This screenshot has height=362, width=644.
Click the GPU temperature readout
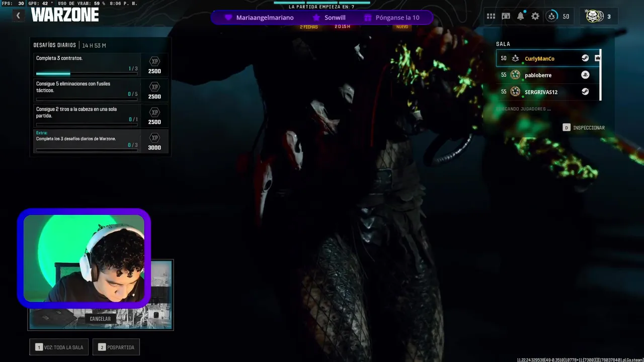click(x=39, y=4)
